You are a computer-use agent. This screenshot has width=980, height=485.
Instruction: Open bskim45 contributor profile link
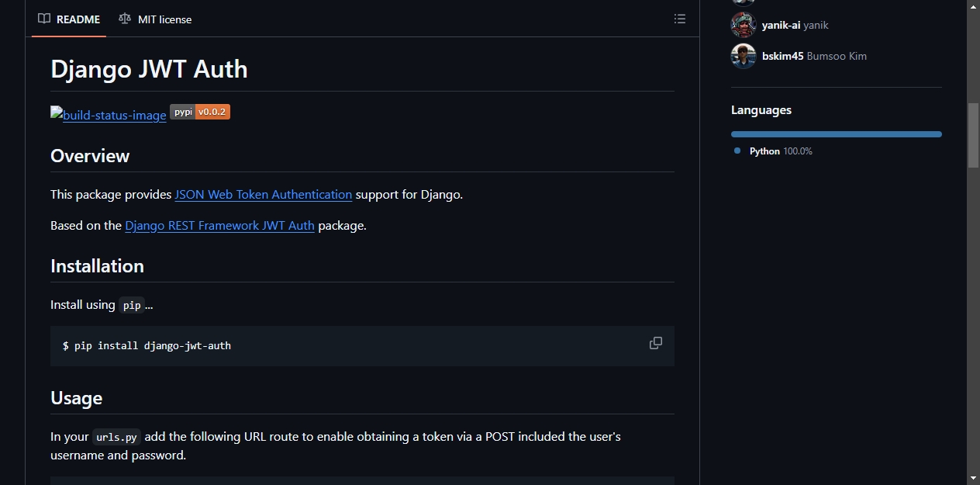coord(814,56)
